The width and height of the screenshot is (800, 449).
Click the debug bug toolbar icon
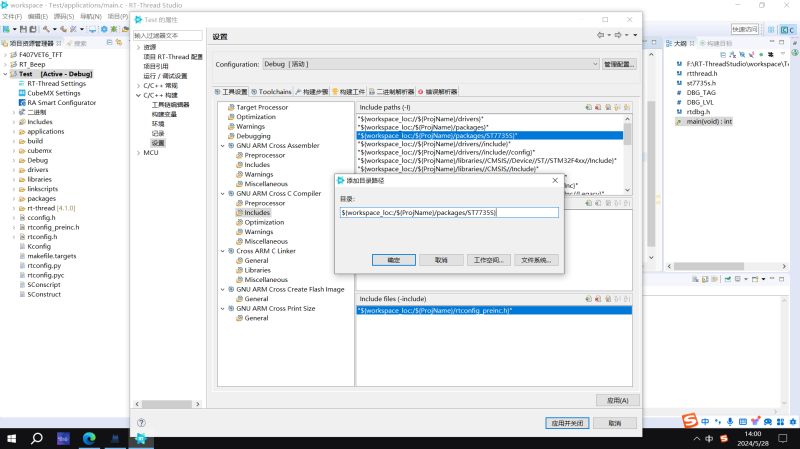click(x=114, y=29)
